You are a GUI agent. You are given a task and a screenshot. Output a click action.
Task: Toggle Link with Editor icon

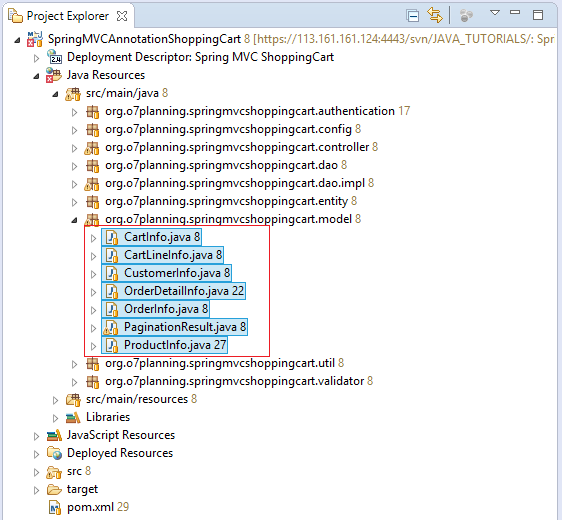(435, 15)
